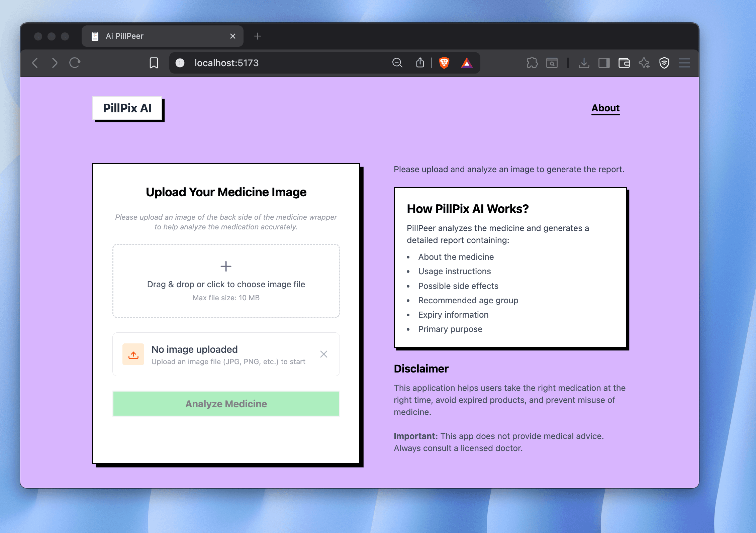Open the Brave Wallet icon

point(624,63)
